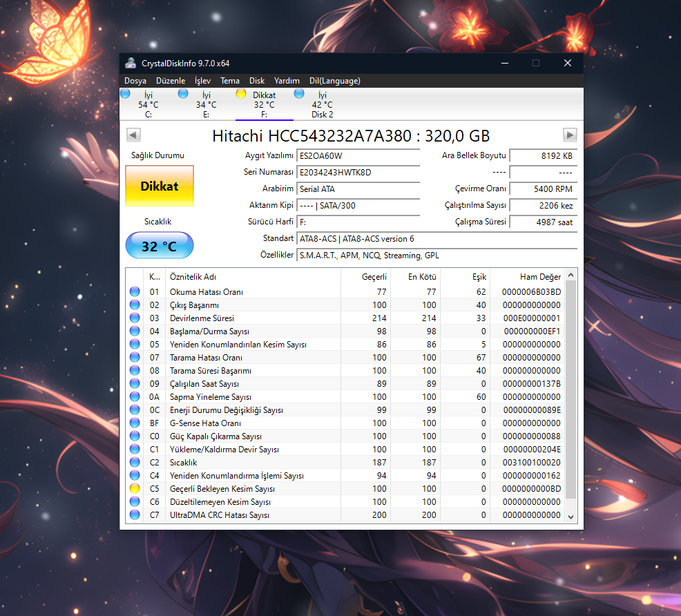Click status orb for Tarama Süresi Başarımı row
681x616 pixels.
[135, 370]
